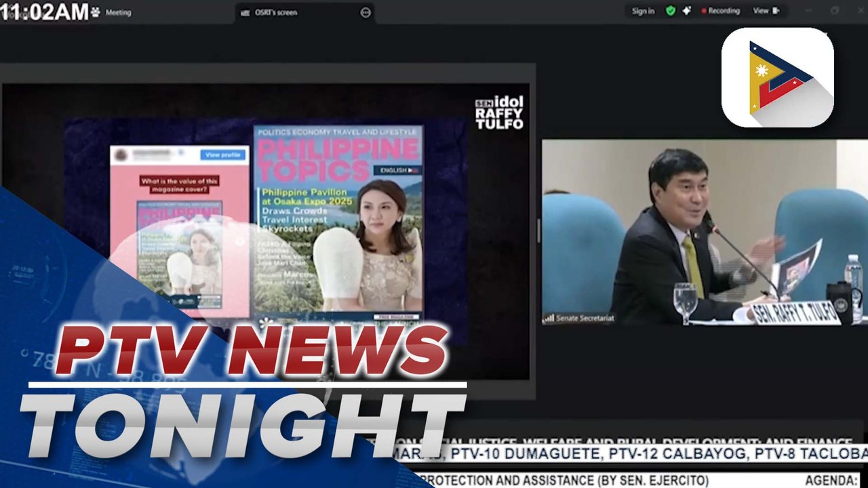Click the Zoom paw icon beside Meeting
868x488 pixels.
95,12
